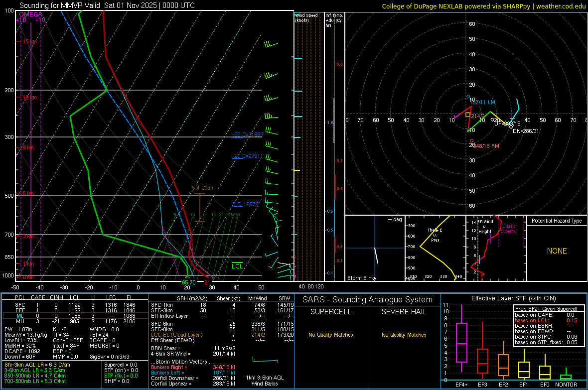Click the 'PW = 1.07in' value

coord(18,329)
